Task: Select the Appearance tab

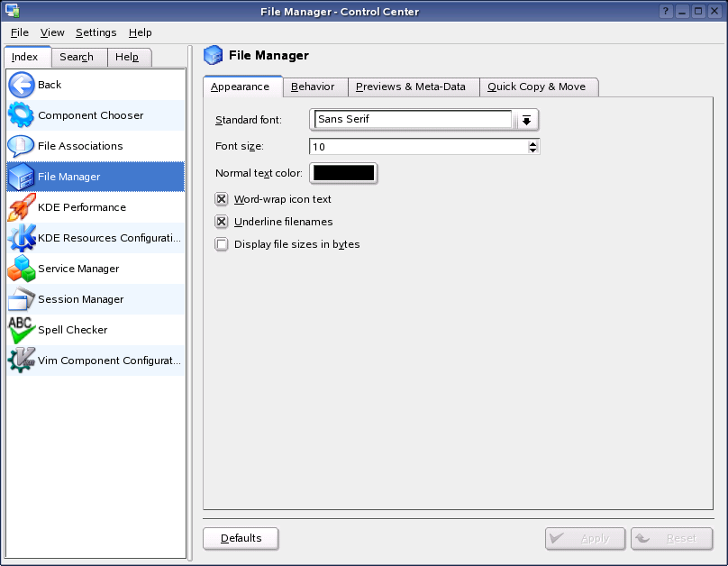Action: tap(243, 87)
